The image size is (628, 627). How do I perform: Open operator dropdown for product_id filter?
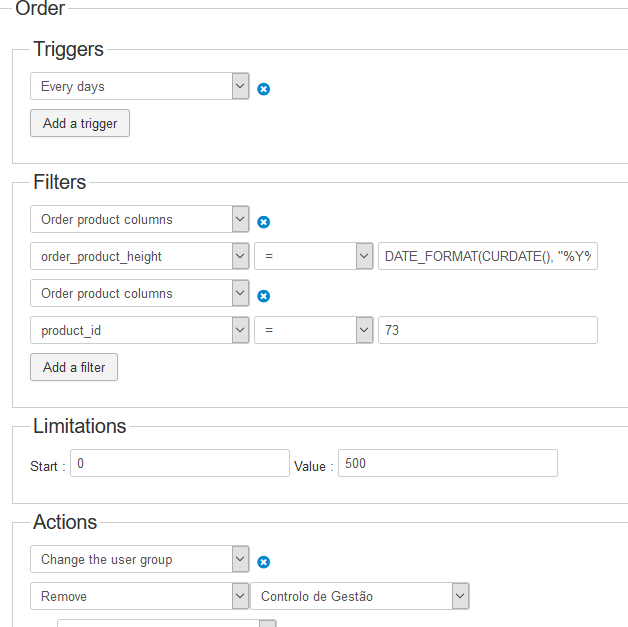click(x=313, y=330)
